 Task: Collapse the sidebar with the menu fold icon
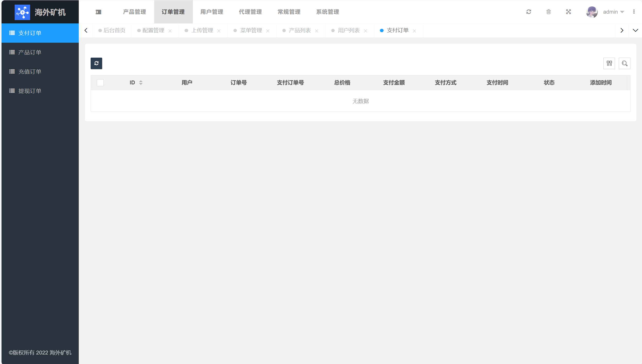98,12
